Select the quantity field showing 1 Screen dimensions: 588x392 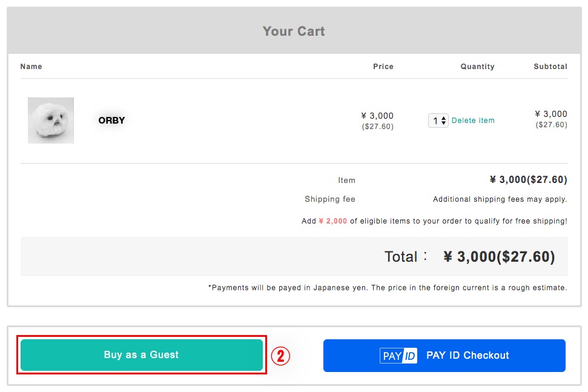click(438, 121)
